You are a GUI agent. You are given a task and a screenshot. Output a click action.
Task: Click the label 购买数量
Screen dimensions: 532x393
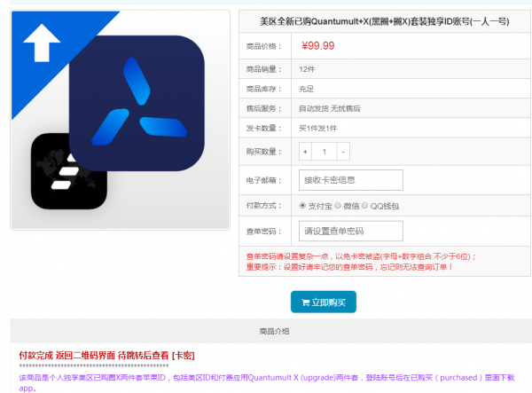[x=263, y=152]
